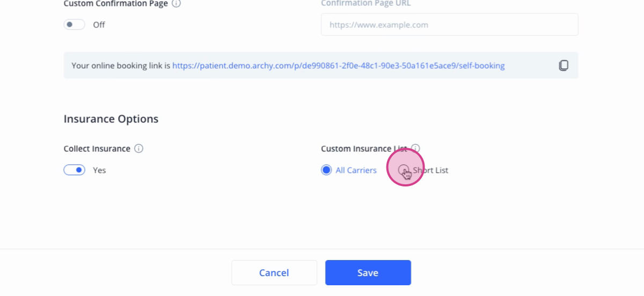Click the 'Your online booking link is' text
Image resolution: width=644 pixels, height=296 pixels.
[x=121, y=66]
